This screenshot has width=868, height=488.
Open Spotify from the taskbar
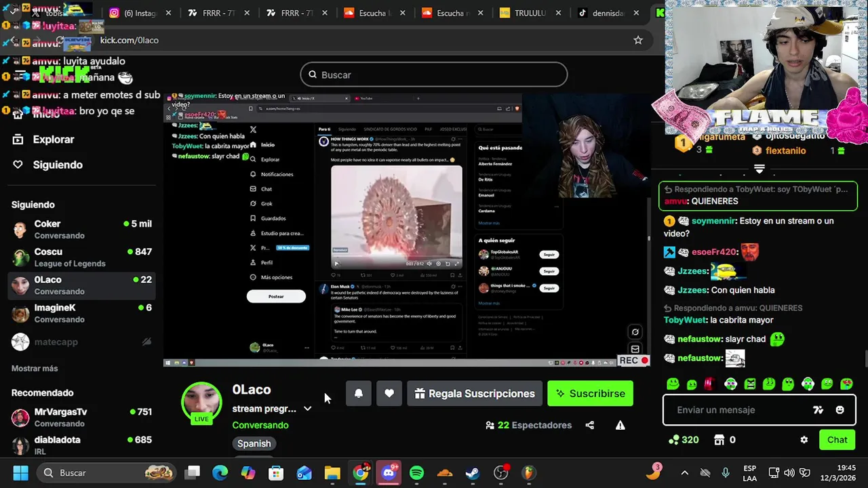[x=416, y=472]
